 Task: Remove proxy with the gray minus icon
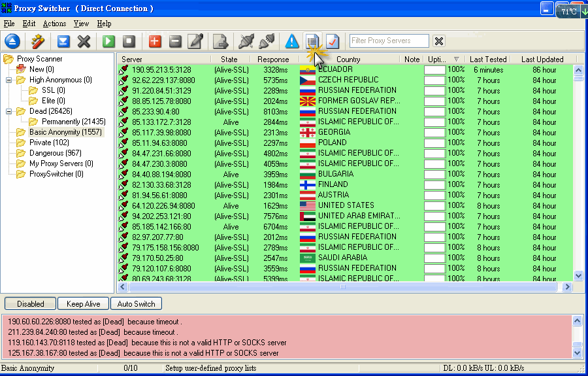pyautogui.click(x=175, y=41)
